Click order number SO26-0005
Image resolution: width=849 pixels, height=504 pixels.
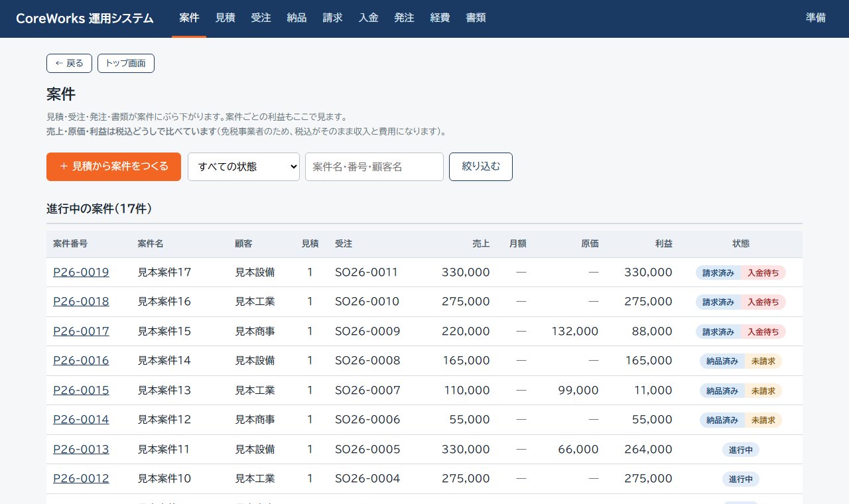pos(367,449)
